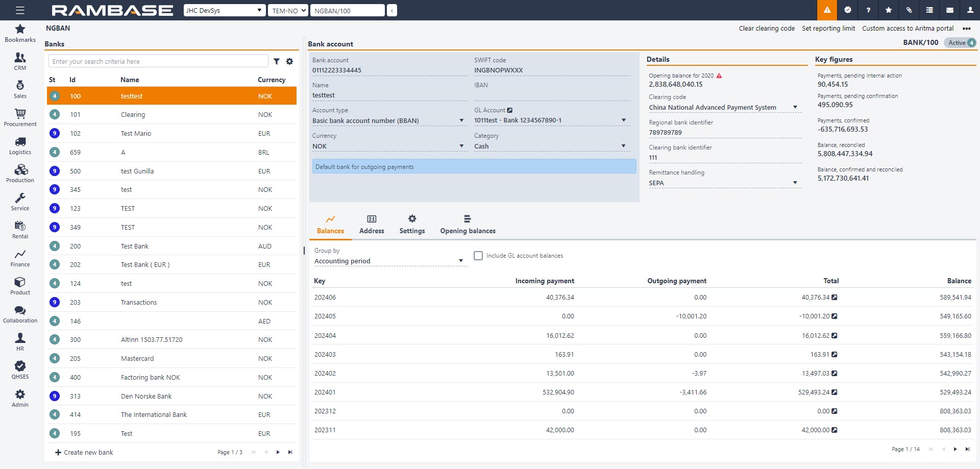The height and width of the screenshot is (469, 980).
Task: Open the Clearing code dropdown
Action: (x=795, y=108)
